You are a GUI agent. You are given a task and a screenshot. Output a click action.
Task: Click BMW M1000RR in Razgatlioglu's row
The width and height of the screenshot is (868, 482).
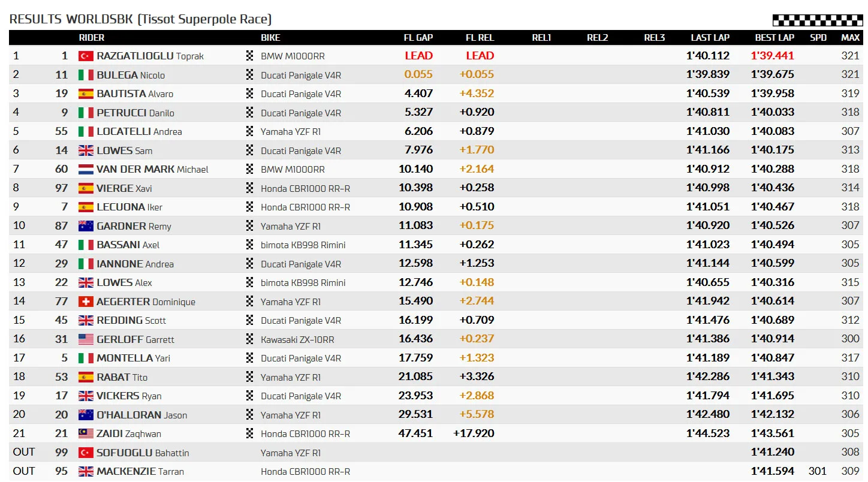pos(293,56)
